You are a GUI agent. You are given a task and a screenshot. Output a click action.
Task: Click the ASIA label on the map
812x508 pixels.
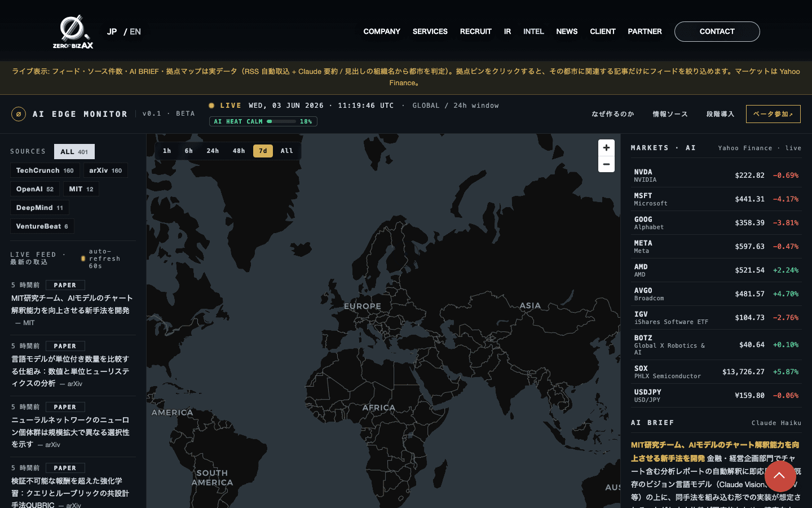click(530, 305)
